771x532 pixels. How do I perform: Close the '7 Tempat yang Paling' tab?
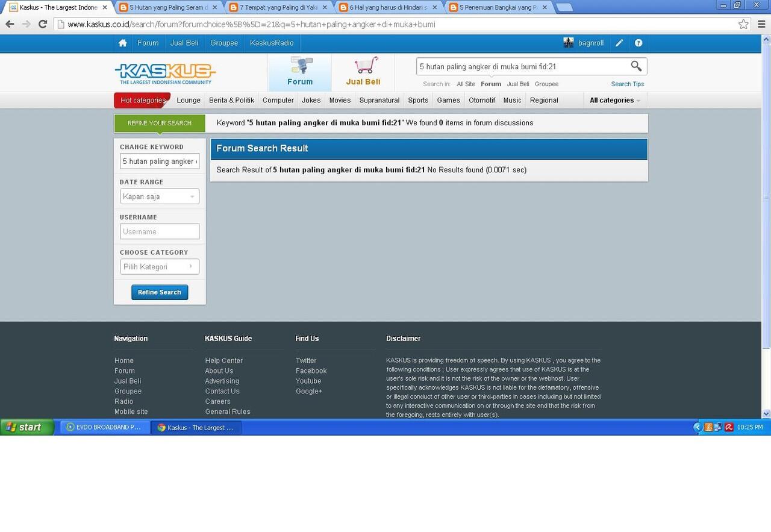(x=325, y=8)
